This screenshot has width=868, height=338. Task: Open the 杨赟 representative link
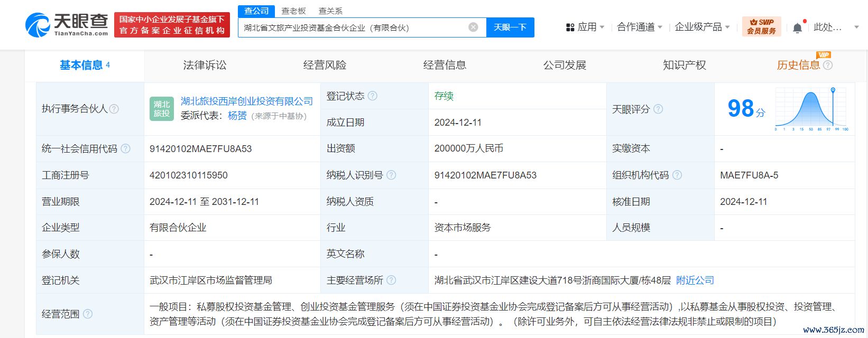click(237, 116)
